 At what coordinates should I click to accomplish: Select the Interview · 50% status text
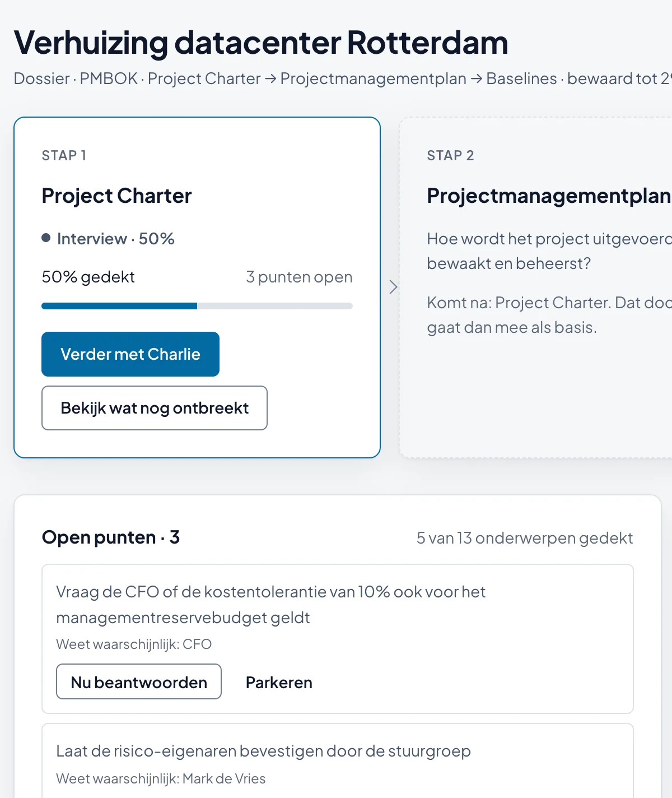[x=115, y=239]
